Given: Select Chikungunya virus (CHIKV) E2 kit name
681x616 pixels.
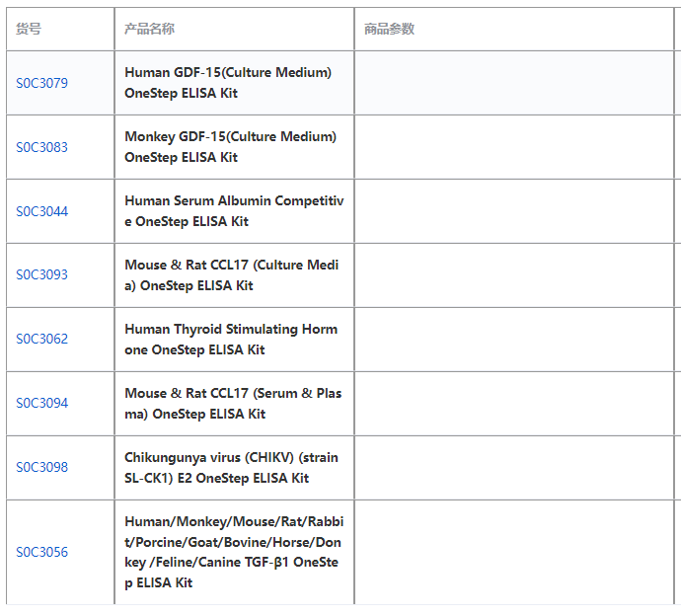Looking at the screenshot, I should [x=231, y=467].
